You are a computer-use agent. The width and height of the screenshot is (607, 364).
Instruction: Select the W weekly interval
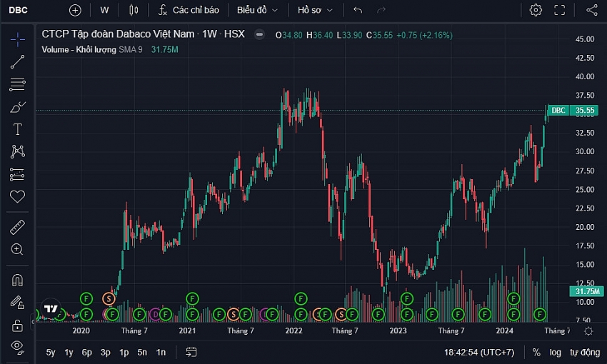coord(105,10)
